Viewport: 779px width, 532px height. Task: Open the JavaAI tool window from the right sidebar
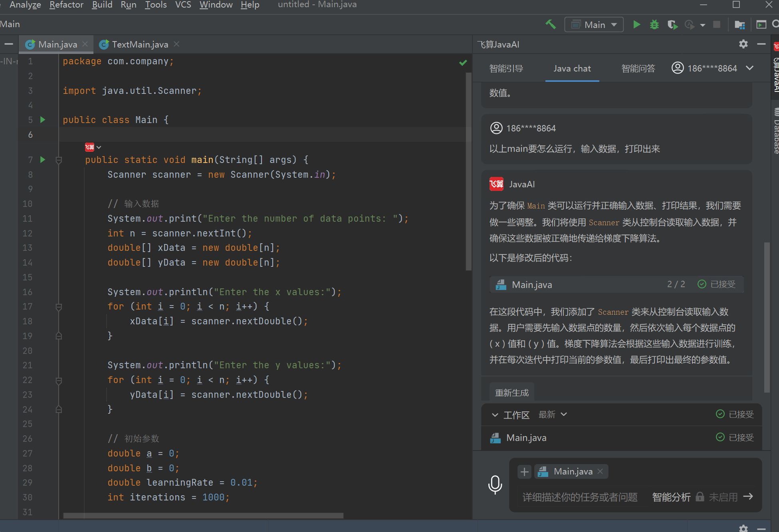pos(776,68)
